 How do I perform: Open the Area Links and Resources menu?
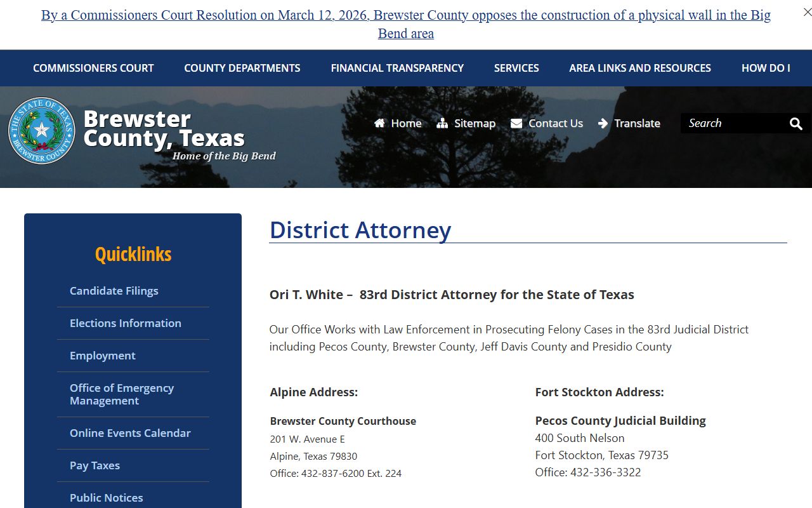pyautogui.click(x=640, y=68)
